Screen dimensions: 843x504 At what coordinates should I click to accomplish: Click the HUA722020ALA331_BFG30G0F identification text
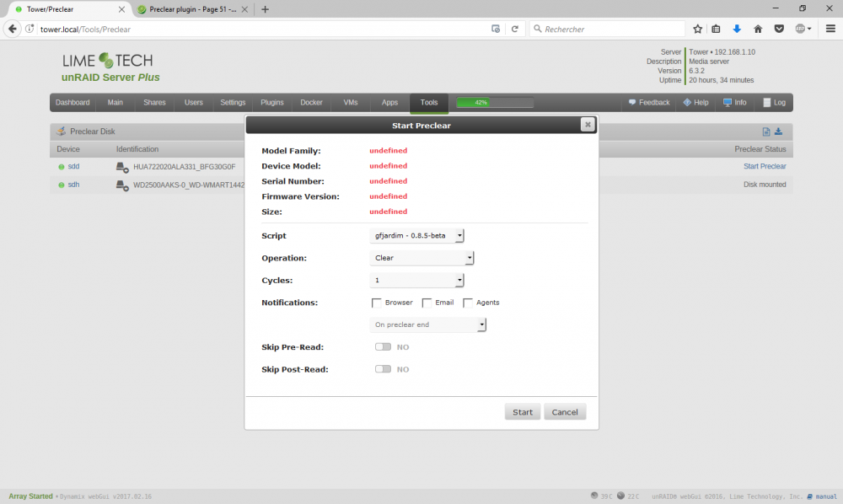click(x=185, y=167)
